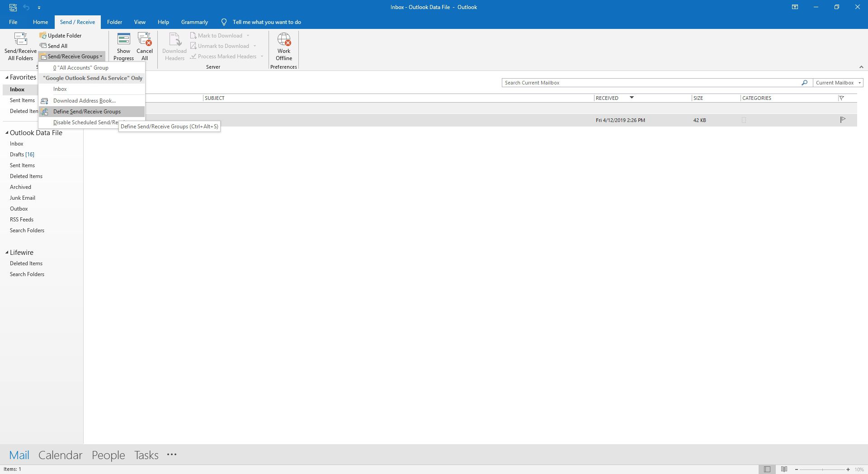Click the flag on the message row

pos(843,120)
